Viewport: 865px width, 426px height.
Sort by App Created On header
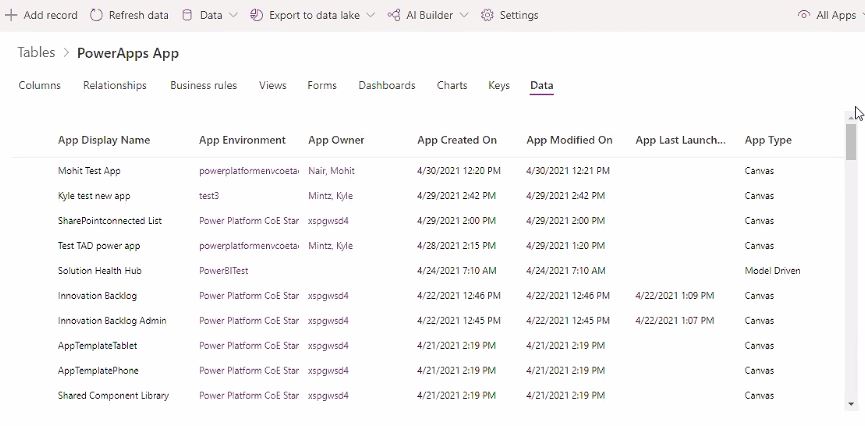tap(457, 140)
